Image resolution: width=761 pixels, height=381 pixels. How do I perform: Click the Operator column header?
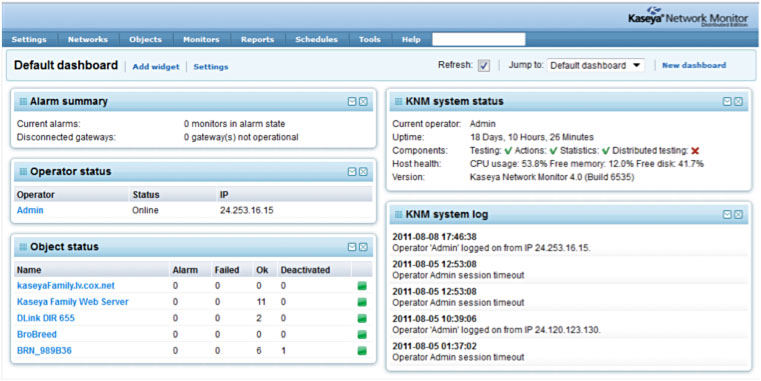pos(36,195)
